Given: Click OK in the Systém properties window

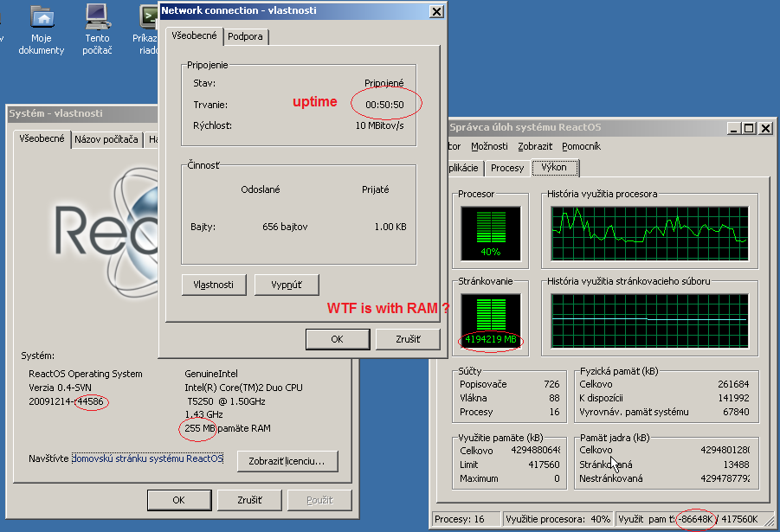Looking at the screenshot, I should pyautogui.click(x=179, y=500).
